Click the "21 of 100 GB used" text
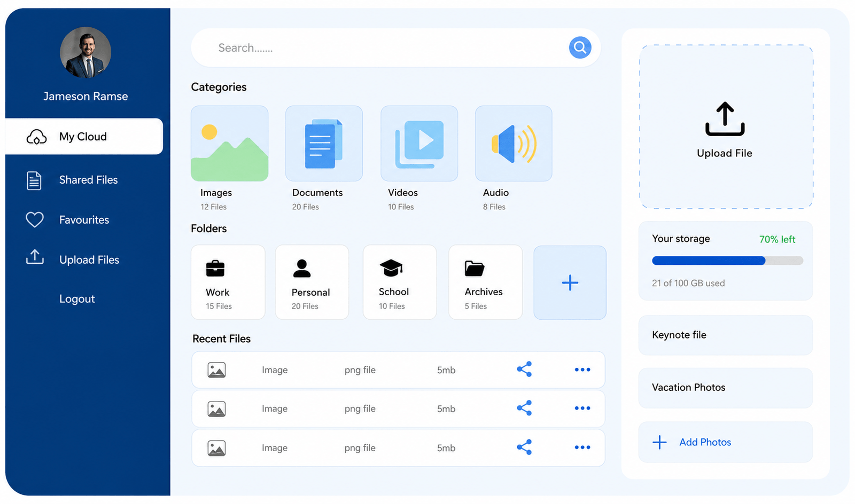The height and width of the screenshot is (504, 855). 688,283
